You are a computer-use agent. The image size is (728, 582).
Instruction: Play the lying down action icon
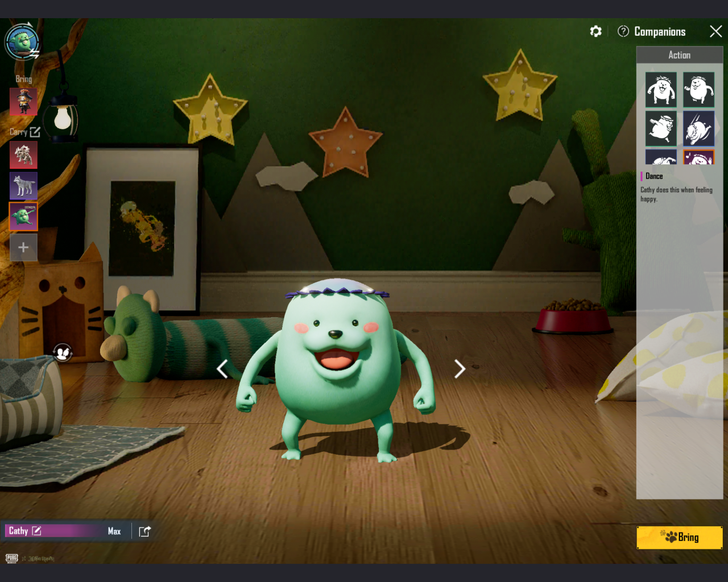point(661,157)
